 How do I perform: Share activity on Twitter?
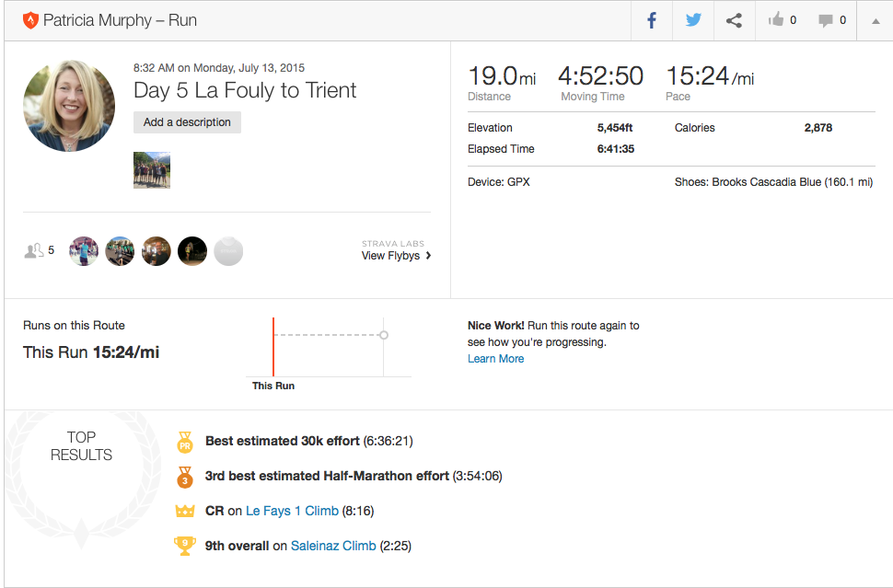(x=692, y=20)
